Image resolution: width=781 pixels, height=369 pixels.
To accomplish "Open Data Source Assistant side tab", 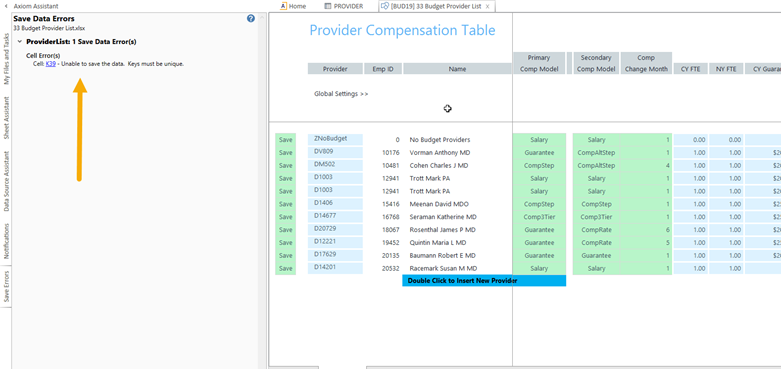I will 6,181.
